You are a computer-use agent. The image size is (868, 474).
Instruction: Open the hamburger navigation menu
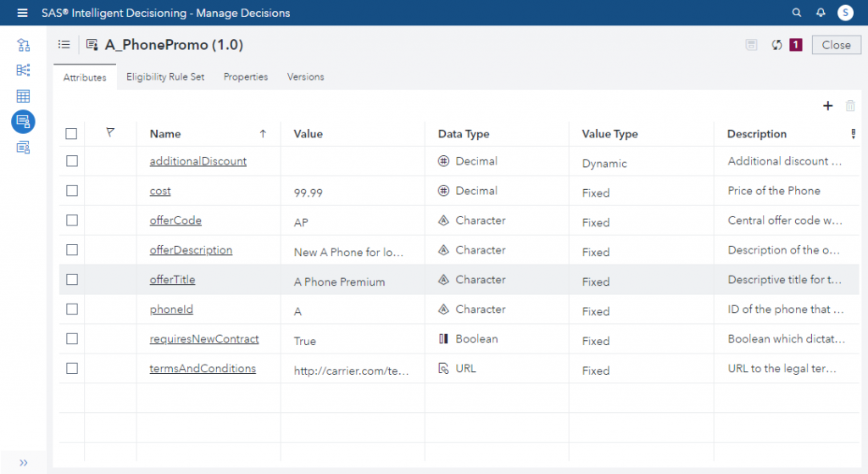pos(22,13)
